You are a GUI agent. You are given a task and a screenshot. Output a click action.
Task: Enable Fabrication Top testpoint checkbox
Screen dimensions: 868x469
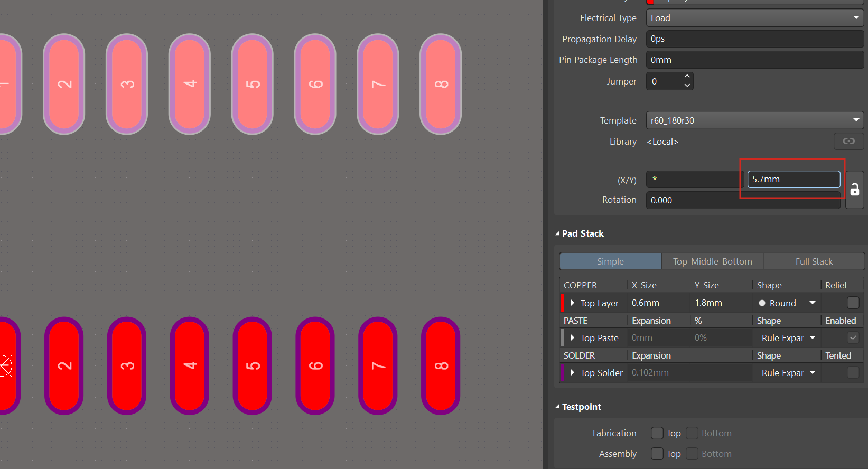click(657, 433)
